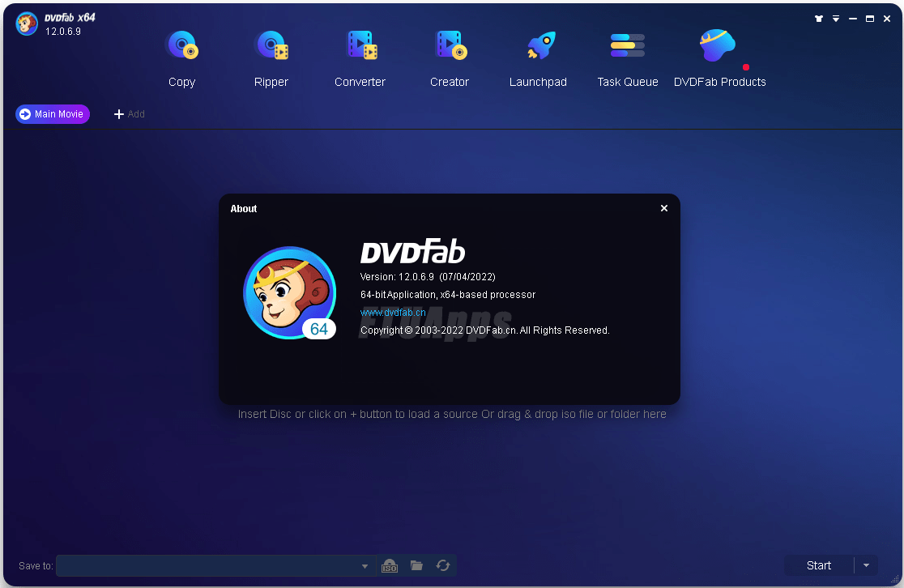
Task: Click the DVDFab monkey logo in title bar
Action: pyautogui.click(x=27, y=23)
